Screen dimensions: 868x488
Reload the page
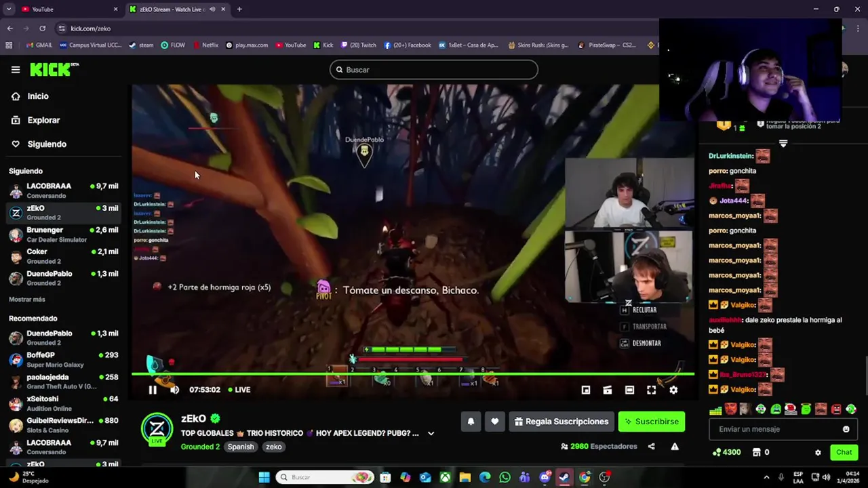tap(42, 28)
